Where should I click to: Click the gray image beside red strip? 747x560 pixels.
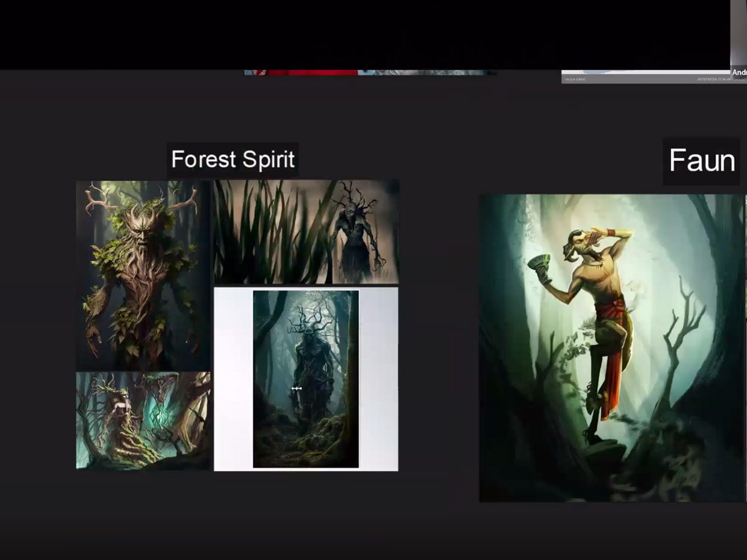pos(428,72)
